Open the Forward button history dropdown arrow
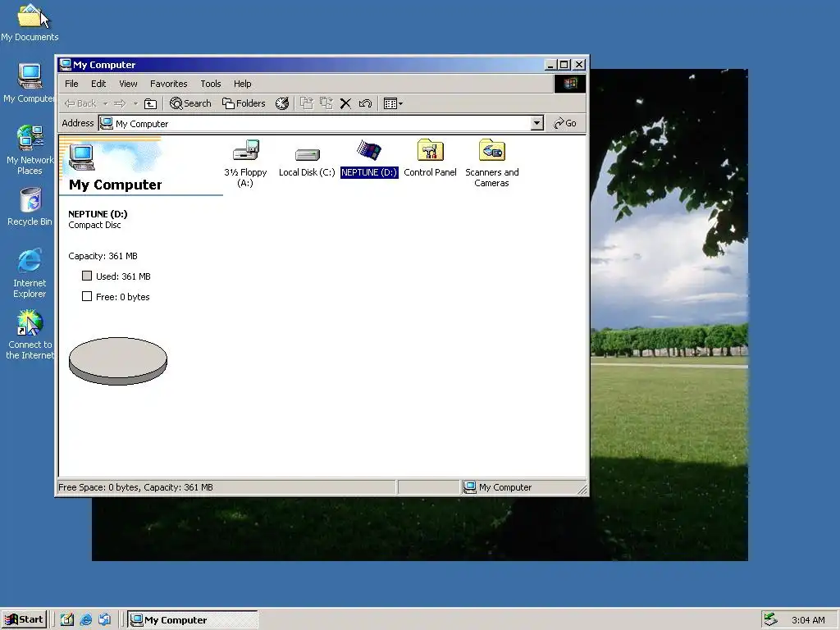The image size is (840, 630). click(135, 103)
